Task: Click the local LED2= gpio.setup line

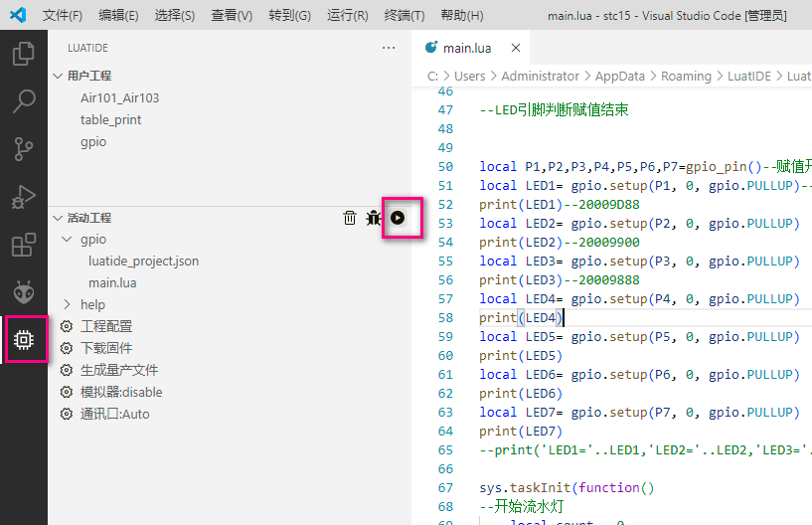Action: 639,224
